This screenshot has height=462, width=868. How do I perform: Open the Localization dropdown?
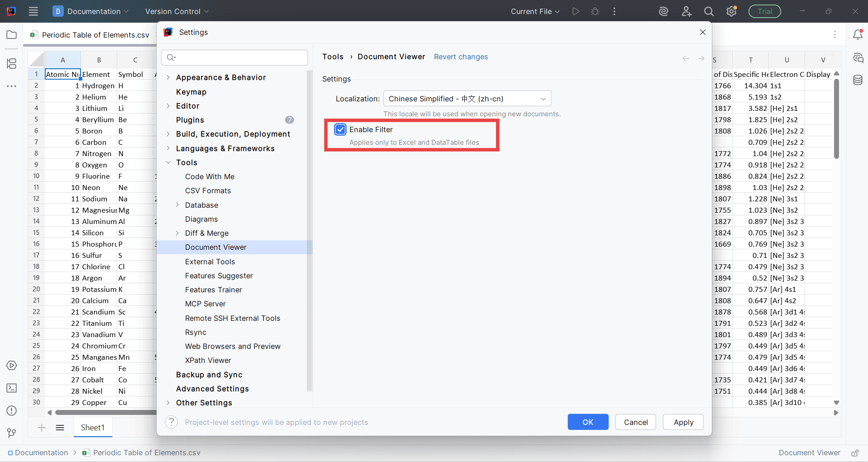pos(467,99)
